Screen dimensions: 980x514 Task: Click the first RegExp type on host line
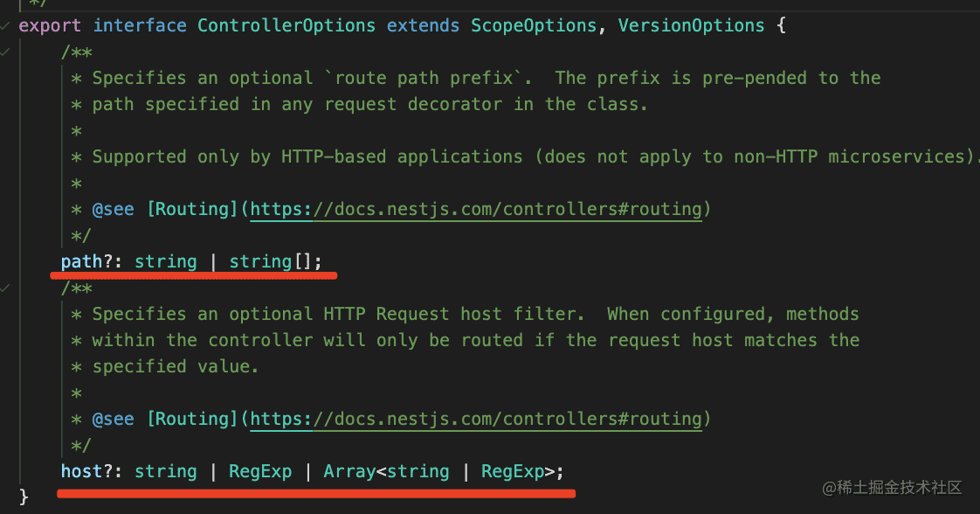260,472
